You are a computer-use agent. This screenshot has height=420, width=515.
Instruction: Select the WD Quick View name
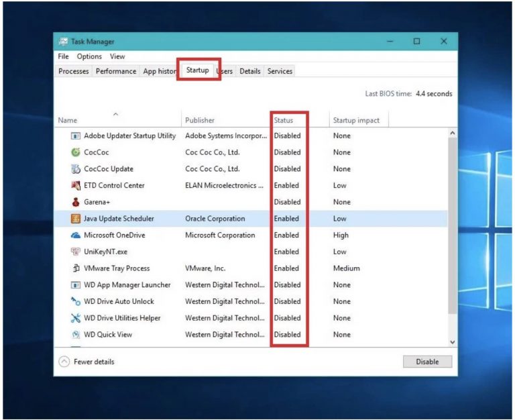click(108, 335)
